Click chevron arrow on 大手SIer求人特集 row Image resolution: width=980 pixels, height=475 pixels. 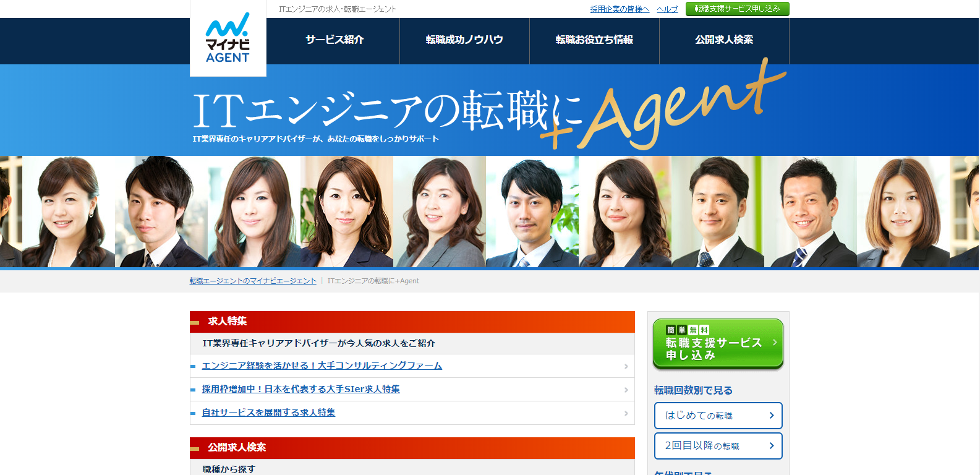point(626,390)
